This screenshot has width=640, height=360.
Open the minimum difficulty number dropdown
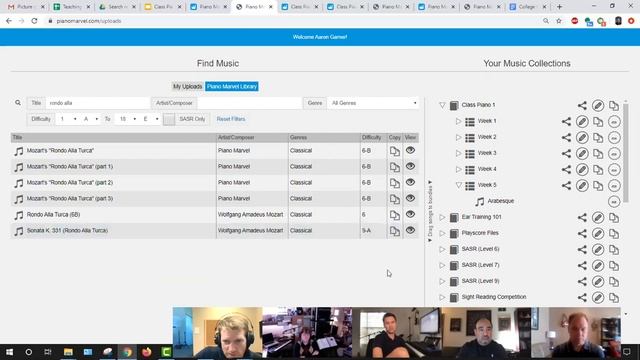(x=68, y=119)
